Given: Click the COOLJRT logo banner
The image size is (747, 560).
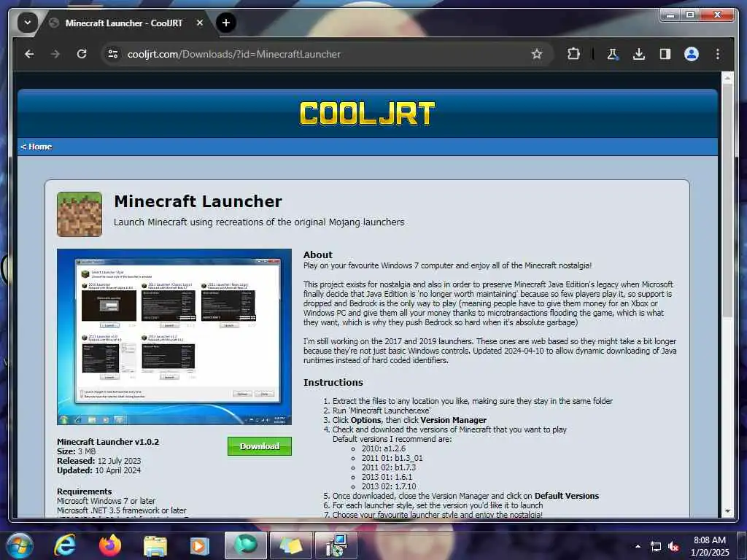Looking at the screenshot, I should click(368, 113).
